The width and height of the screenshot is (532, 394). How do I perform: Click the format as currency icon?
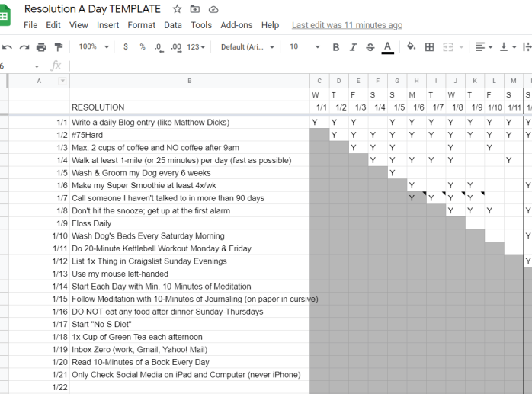(x=126, y=47)
